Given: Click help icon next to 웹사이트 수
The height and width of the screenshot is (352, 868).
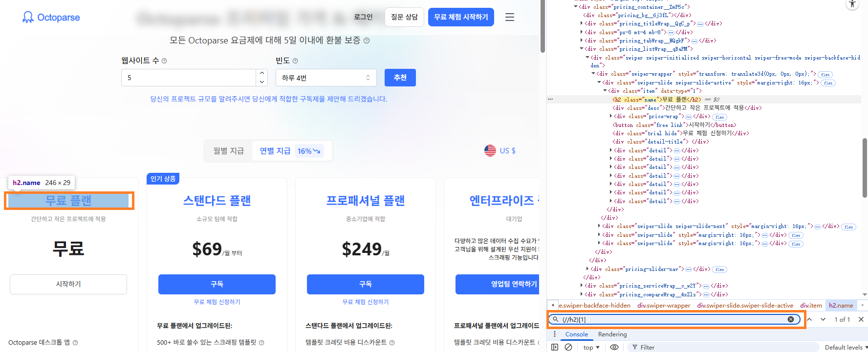Looking at the screenshot, I should [x=164, y=61].
